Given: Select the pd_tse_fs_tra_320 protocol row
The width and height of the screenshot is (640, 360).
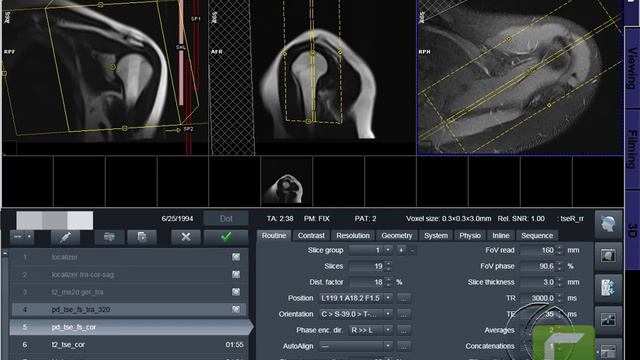Looking at the screenshot, I should (128, 309).
